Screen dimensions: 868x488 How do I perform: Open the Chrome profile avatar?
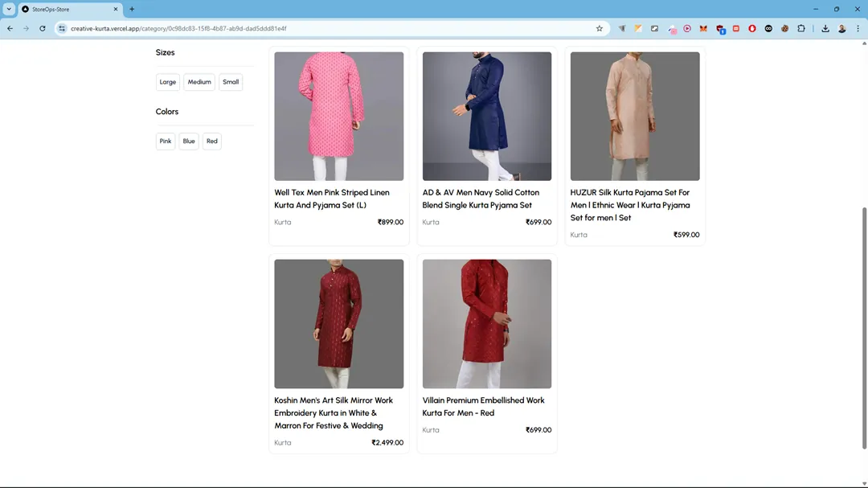(841, 28)
